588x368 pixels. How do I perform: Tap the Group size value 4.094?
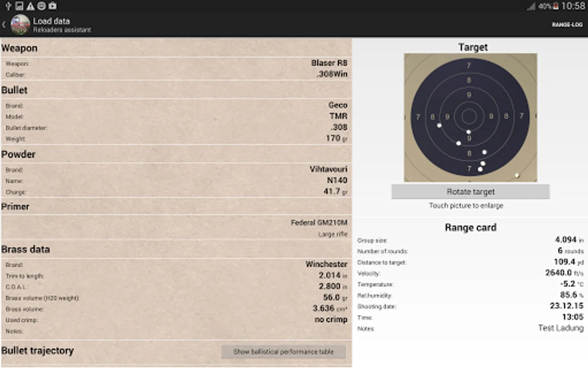pos(566,240)
